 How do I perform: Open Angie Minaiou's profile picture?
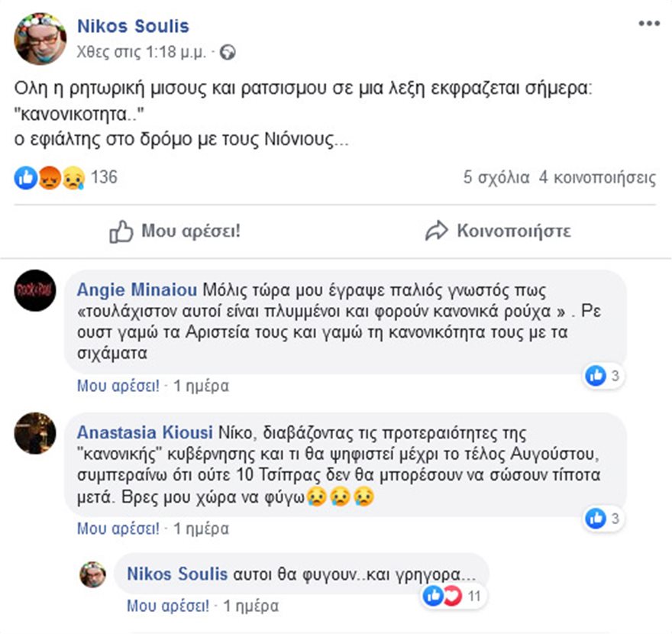(35, 290)
